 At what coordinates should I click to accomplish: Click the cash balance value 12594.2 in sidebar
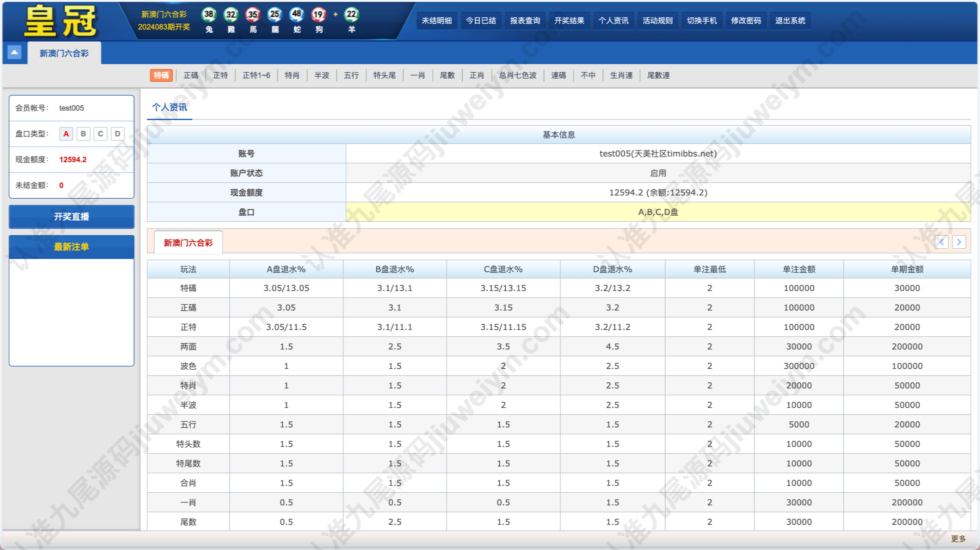pos(73,159)
